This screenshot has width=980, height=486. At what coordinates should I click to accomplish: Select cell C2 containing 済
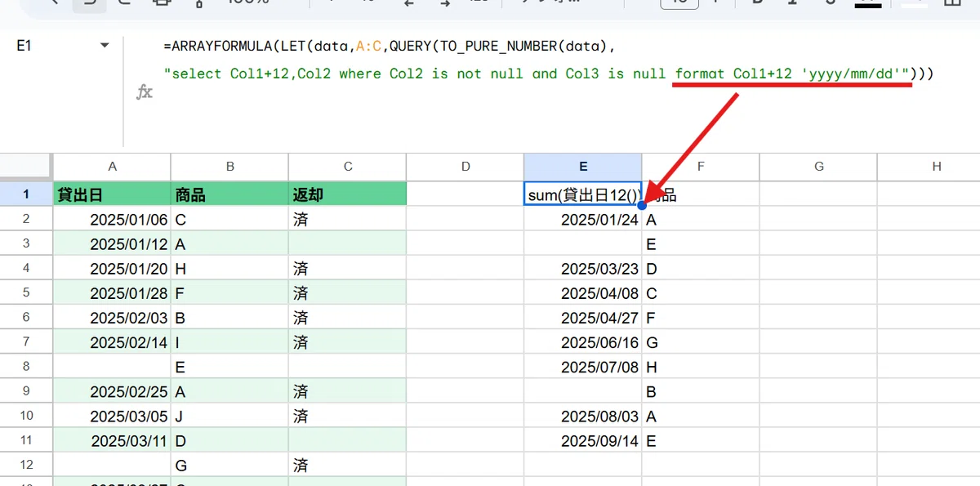(x=348, y=219)
